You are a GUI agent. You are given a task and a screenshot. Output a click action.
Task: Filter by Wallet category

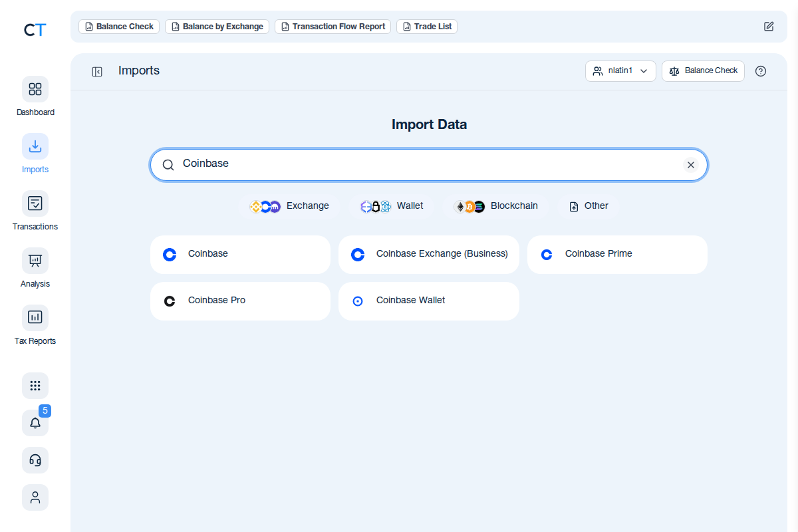click(392, 206)
